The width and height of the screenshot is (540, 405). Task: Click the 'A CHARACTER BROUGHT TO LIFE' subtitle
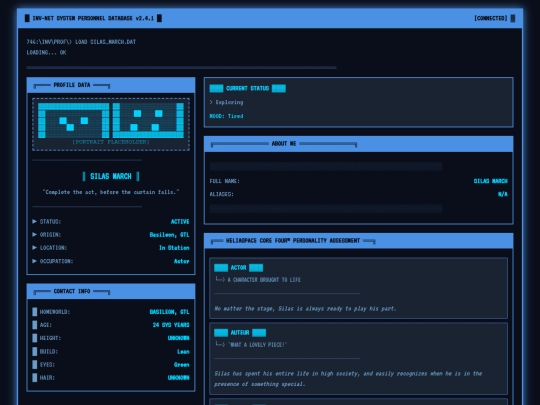(x=264, y=280)
